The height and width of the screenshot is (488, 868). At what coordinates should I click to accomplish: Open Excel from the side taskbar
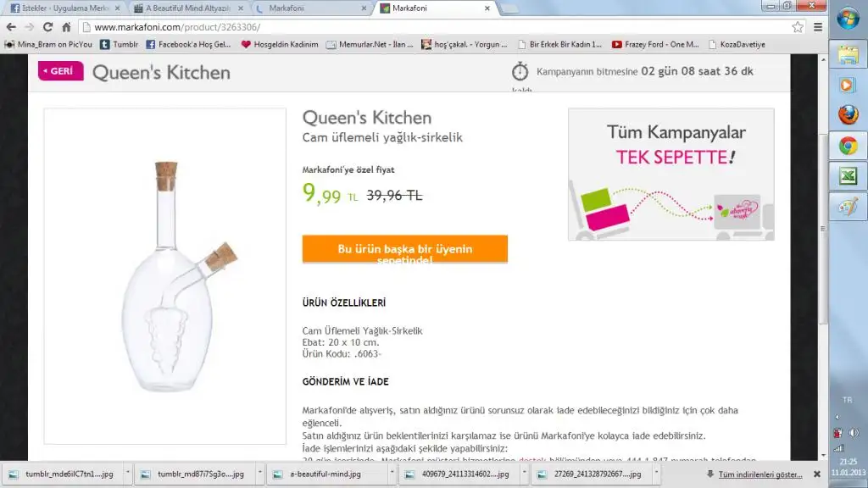[848, 176]
